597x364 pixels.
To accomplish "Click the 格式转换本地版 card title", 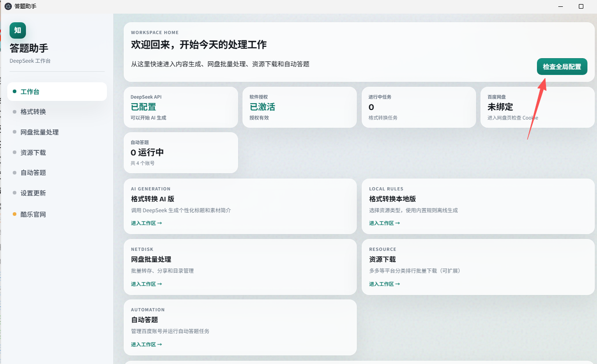I will (x=392, y=199).
